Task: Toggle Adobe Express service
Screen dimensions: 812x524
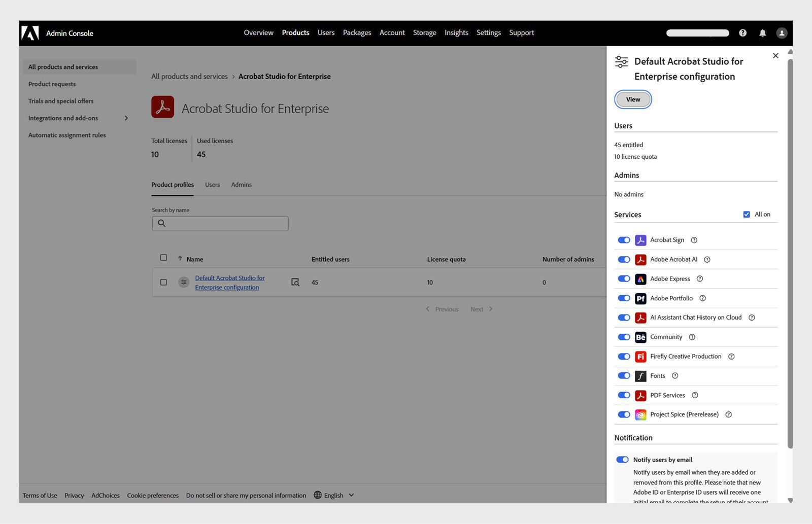Action: coord(624,279)
